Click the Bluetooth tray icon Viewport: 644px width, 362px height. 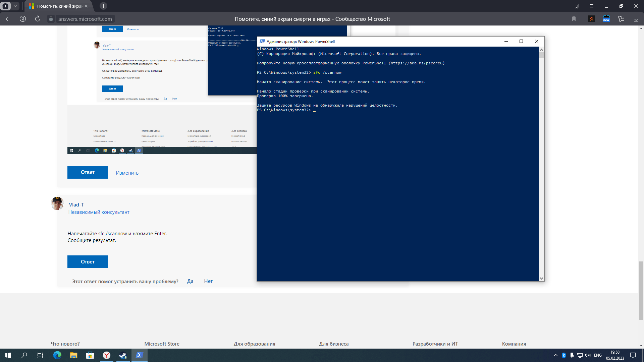click(x=564, y=355)
